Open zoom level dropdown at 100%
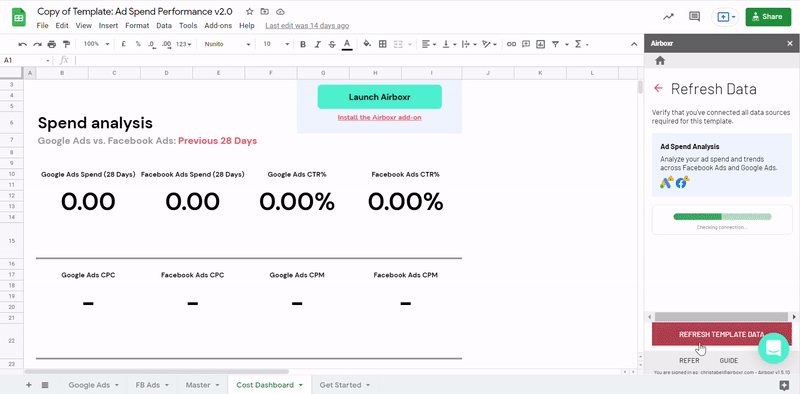The height and width of the screenshot is (394, 800). pos(96,44)
